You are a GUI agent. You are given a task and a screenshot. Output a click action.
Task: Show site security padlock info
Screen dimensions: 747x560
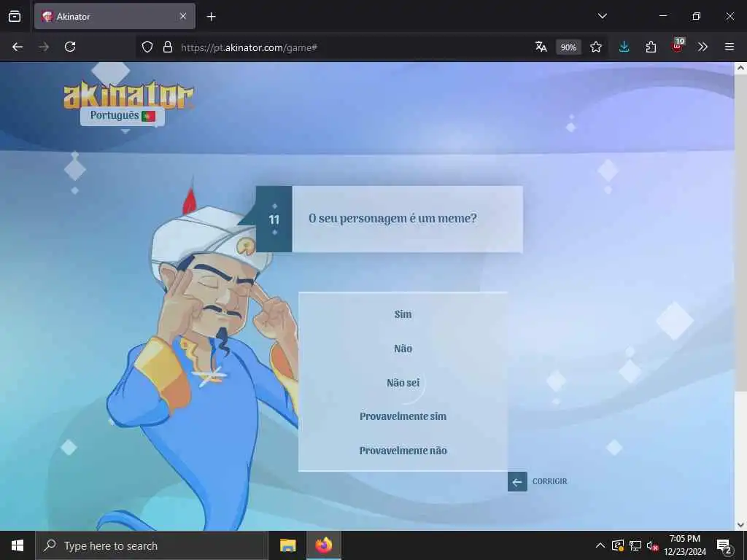(167, 47)
